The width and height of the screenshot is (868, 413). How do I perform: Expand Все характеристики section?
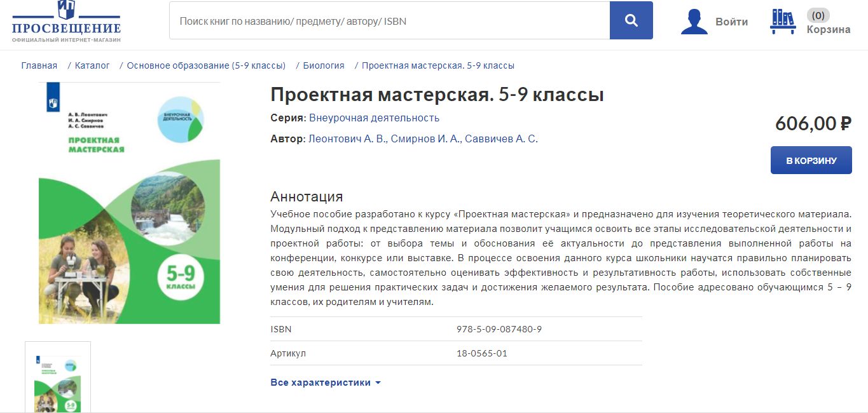click(x=320, y=383)
